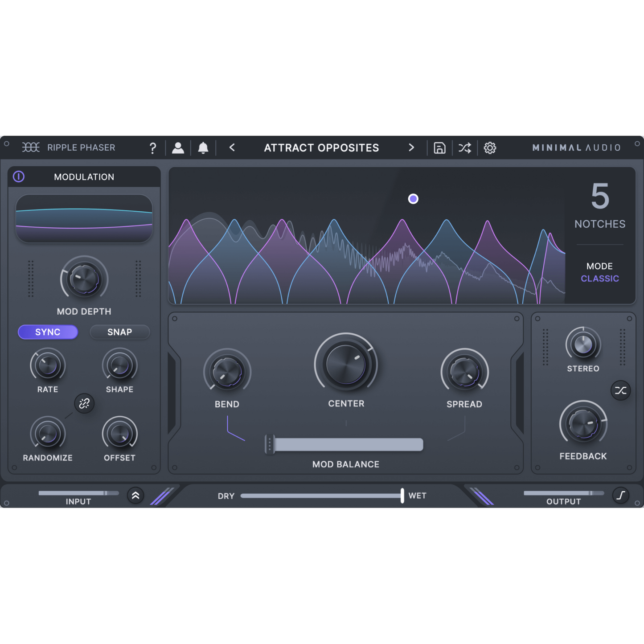Click the swap icon beside the Stereo knob
This screenshot has height=644, width=644.
coord(620,390)
